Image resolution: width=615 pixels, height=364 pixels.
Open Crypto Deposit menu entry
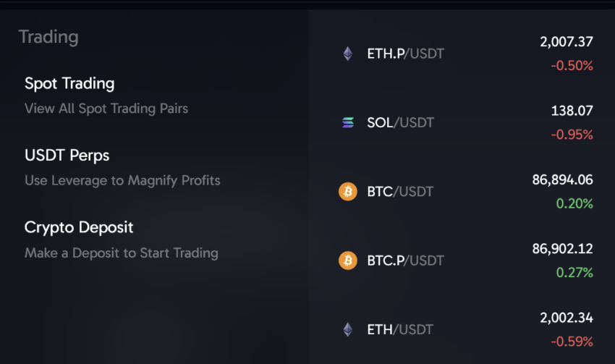(x=79, y=228)
